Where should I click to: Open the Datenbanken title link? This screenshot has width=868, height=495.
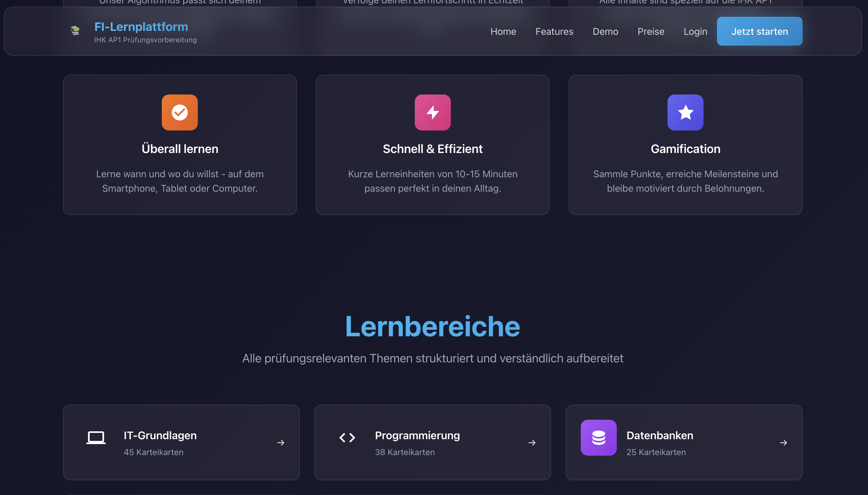coord(660,436)
